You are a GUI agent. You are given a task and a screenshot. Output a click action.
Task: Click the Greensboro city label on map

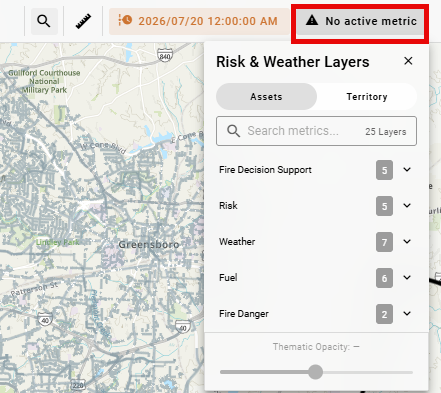(x=149, y=245)
